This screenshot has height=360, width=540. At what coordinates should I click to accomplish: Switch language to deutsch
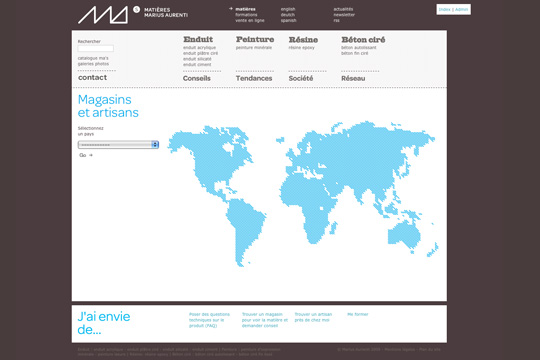point(288,15)
